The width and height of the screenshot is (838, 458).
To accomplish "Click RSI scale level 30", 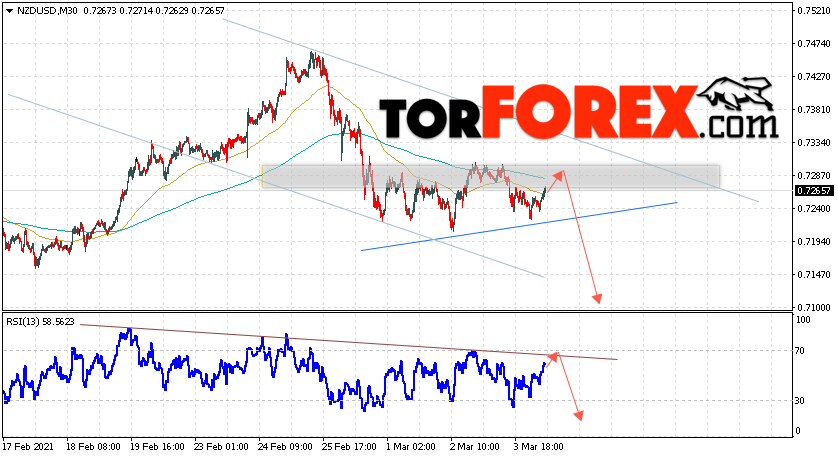I will 800,400.
